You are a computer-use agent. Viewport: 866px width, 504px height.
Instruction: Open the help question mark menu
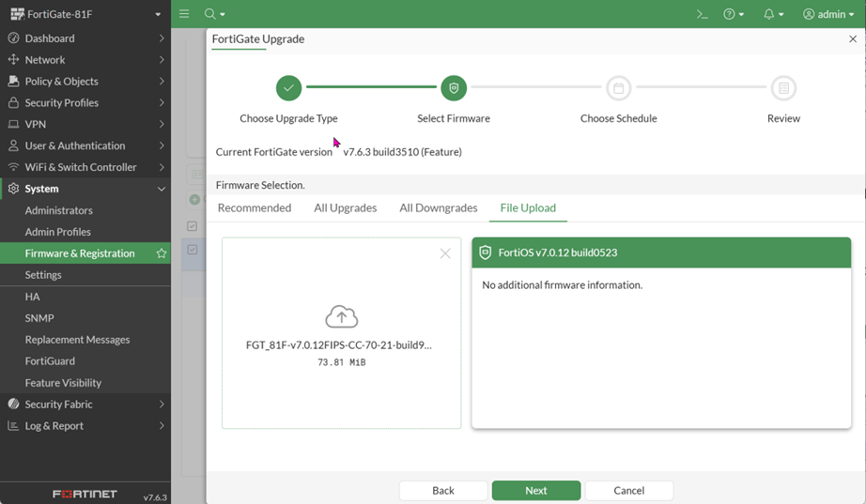[x=733, y=14]
